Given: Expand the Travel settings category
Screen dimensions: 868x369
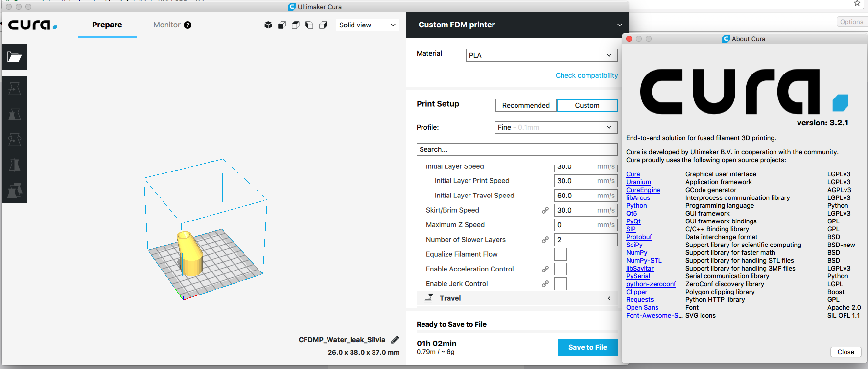Looking at the screenshot, I should 517,298.
